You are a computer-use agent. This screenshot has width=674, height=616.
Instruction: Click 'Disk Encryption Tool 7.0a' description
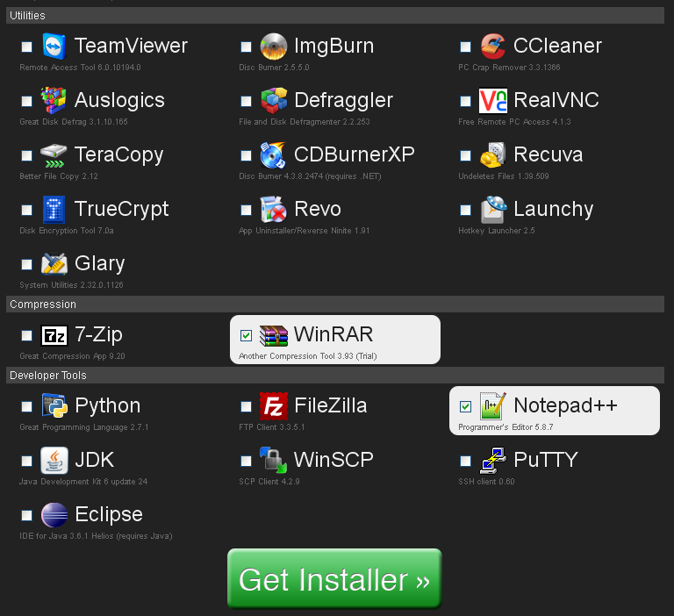tap(67, 231)
